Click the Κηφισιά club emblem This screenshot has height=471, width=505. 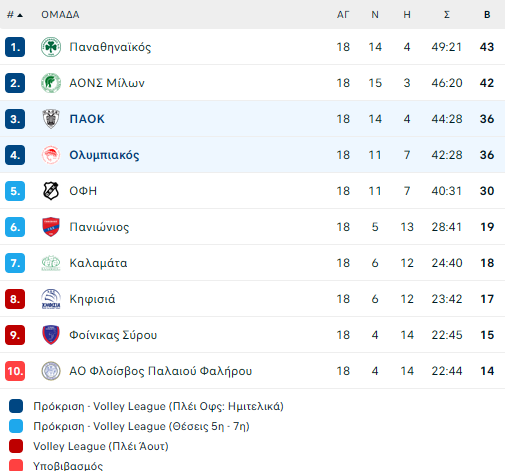point(51,299)
